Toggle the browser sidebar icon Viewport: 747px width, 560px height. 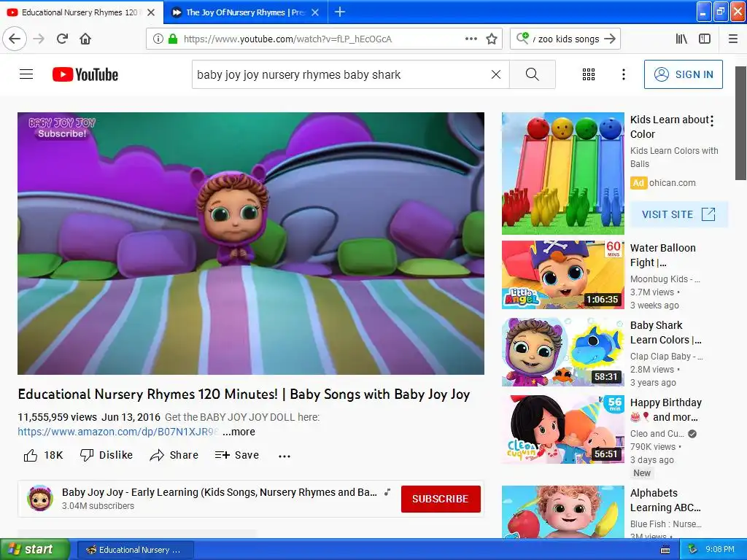pyautogui.click(x=705, y=39)
